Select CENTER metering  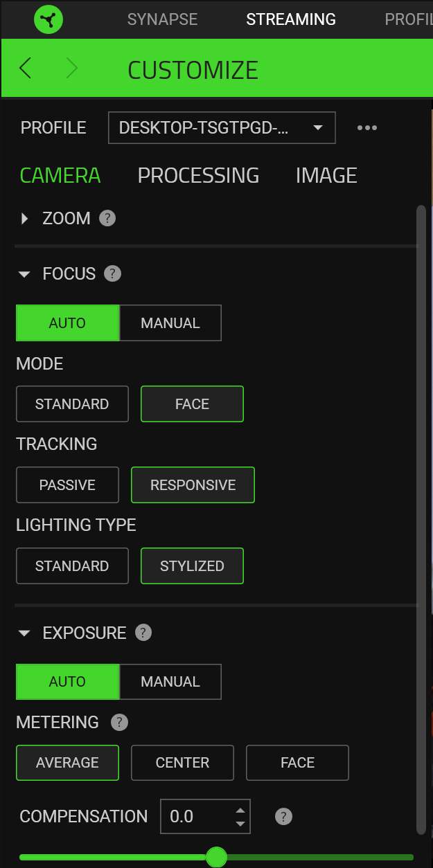click(x=182, y=763)
